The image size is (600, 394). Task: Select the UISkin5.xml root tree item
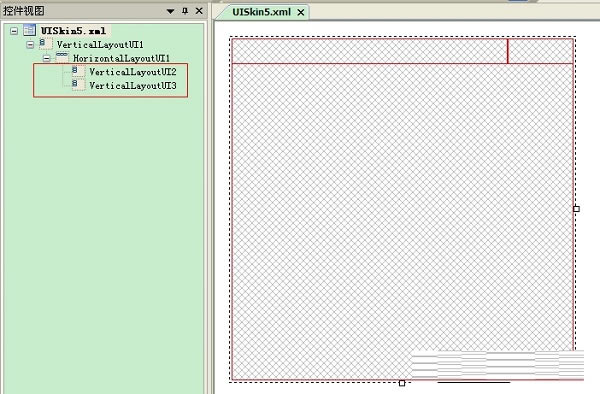point(73,31)
